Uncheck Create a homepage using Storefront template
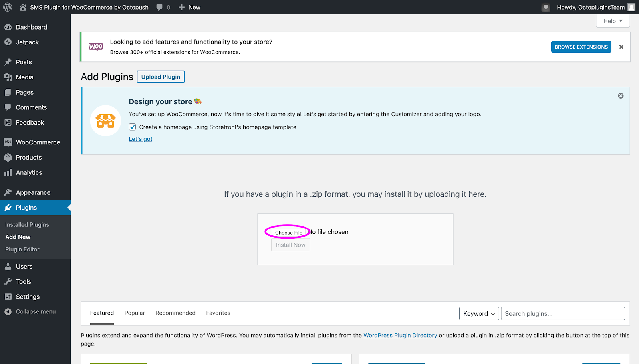 pyautogui.click(x=132, y=127)
